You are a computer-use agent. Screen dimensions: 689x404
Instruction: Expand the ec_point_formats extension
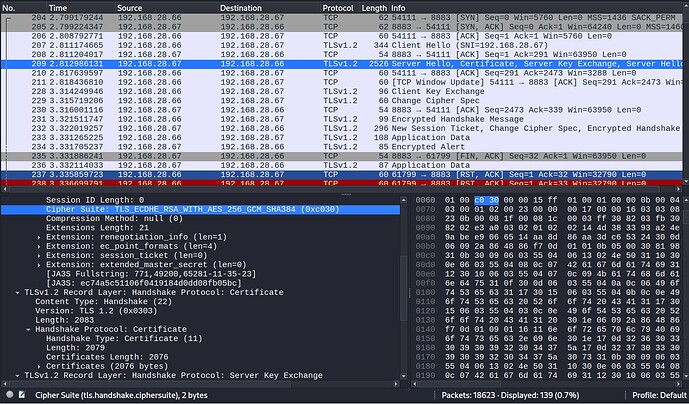(39, 247)
